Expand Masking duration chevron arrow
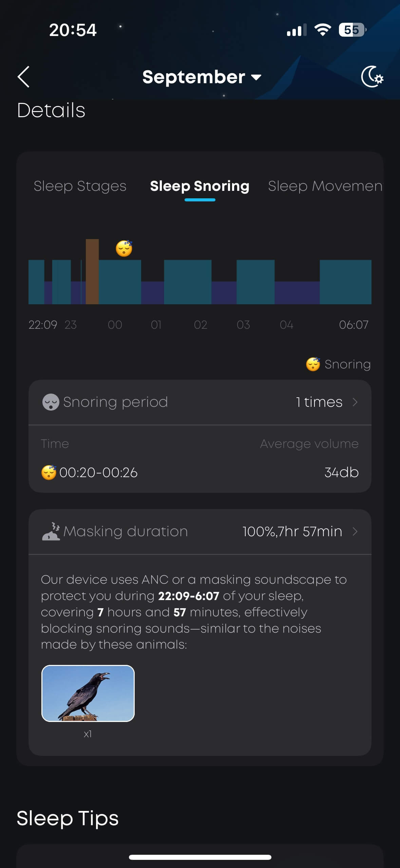 (355, 531)
